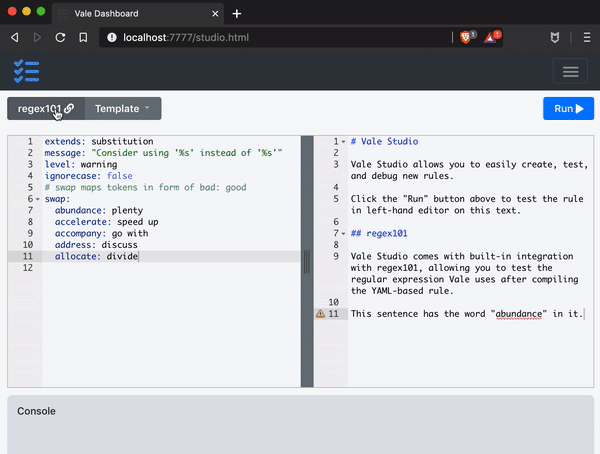
Task: Open the hamburger navigation menu
Action: tap(570, 71)
